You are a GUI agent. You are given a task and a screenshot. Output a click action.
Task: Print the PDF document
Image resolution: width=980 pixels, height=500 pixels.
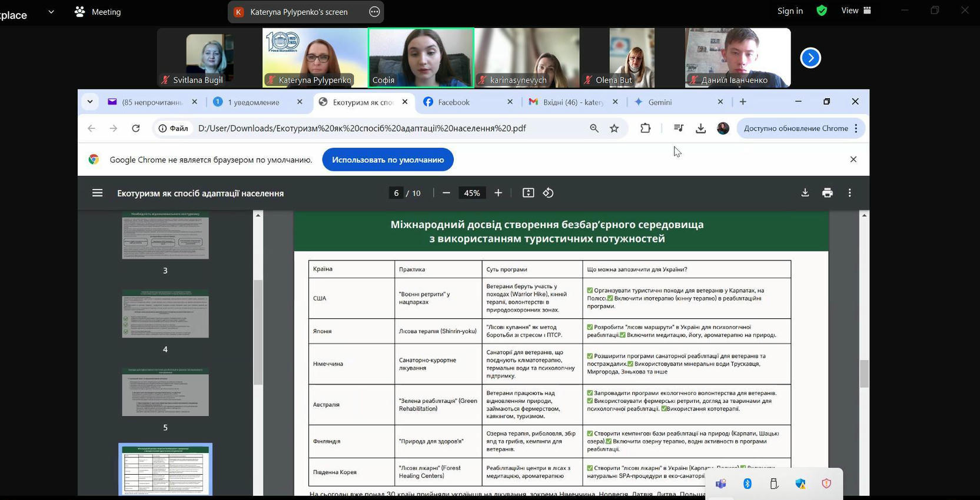point(827,193)
